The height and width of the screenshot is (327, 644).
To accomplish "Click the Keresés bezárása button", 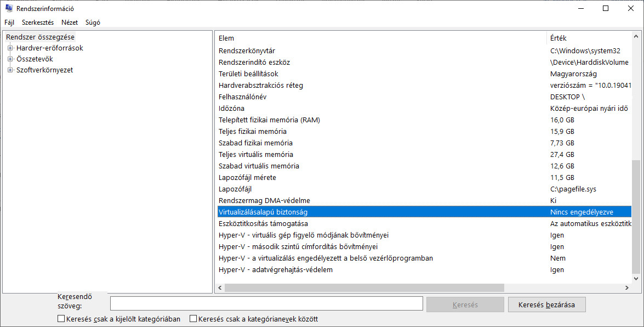I will pyautogui.click(x=546, y=305).
